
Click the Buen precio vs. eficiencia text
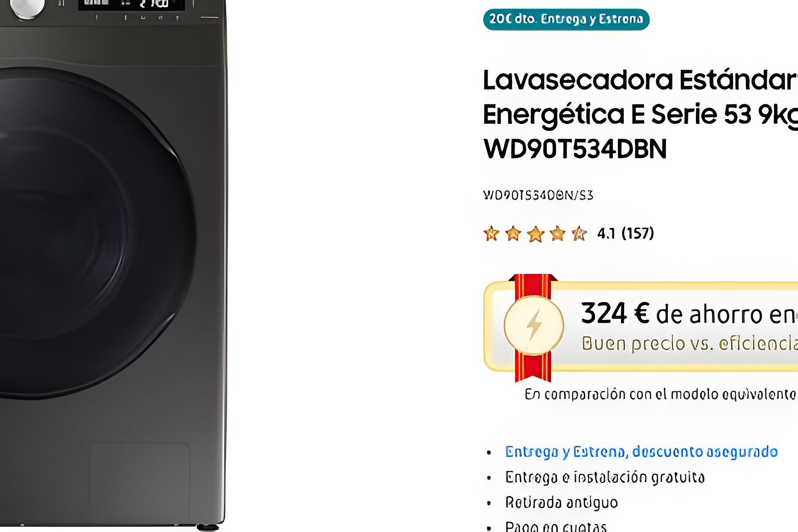tap(690, 343)
